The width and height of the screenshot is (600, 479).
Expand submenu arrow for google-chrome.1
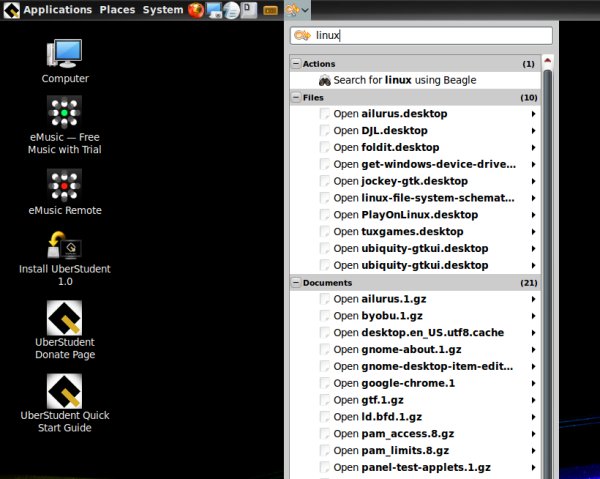point(533,383)
